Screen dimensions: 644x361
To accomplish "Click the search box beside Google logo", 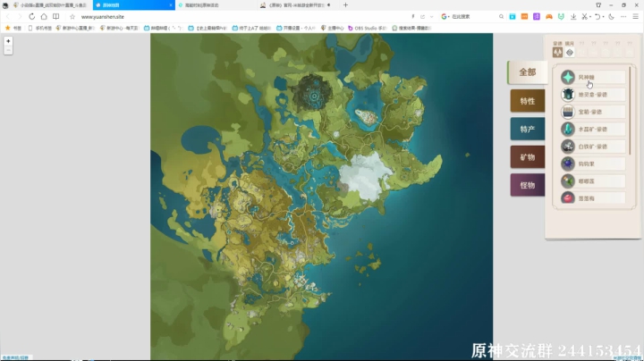I will 474,16.
